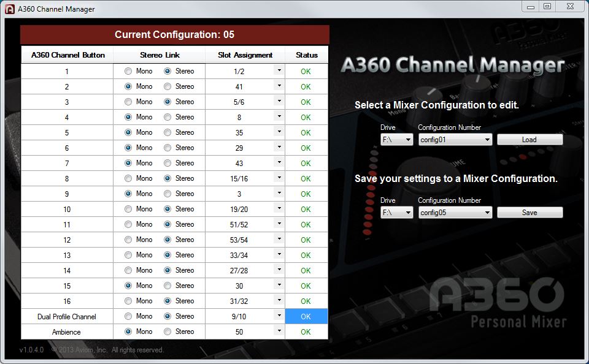Image resolution: width=589 pixels, height=364 pixels.
Task: Expand slot dropdown for channel 16 (31/32)
Action: click(x=279, y=300)
